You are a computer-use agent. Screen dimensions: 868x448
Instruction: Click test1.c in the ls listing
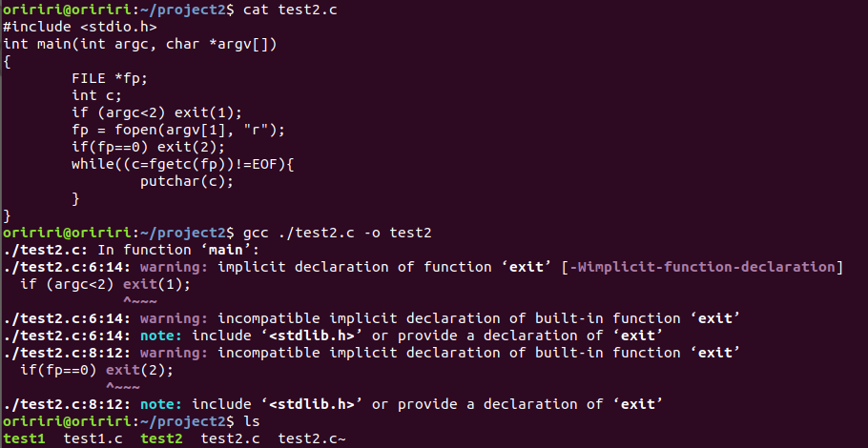pos(93,438)
